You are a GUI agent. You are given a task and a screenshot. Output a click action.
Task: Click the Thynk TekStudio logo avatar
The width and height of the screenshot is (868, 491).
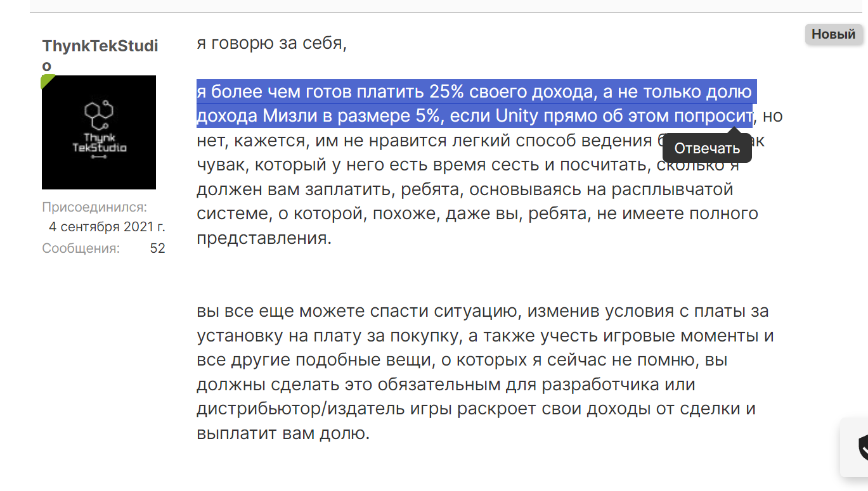coord(99,132)
